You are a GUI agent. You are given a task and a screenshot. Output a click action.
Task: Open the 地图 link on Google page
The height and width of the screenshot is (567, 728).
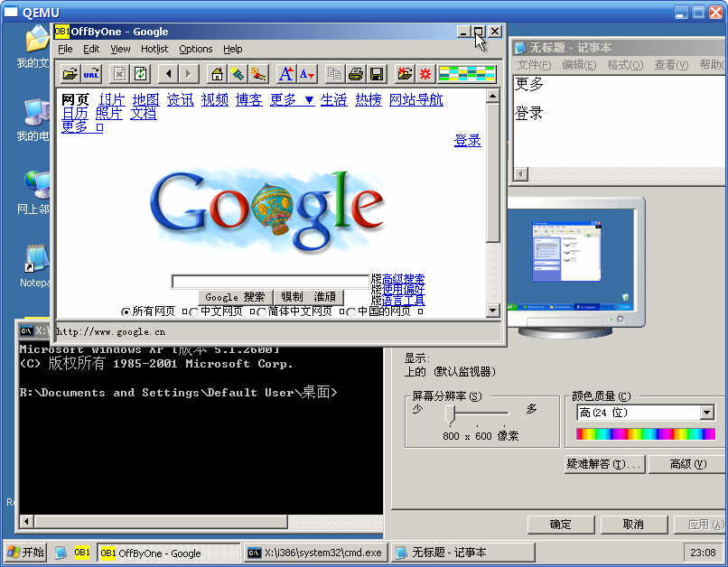[145, 99]
